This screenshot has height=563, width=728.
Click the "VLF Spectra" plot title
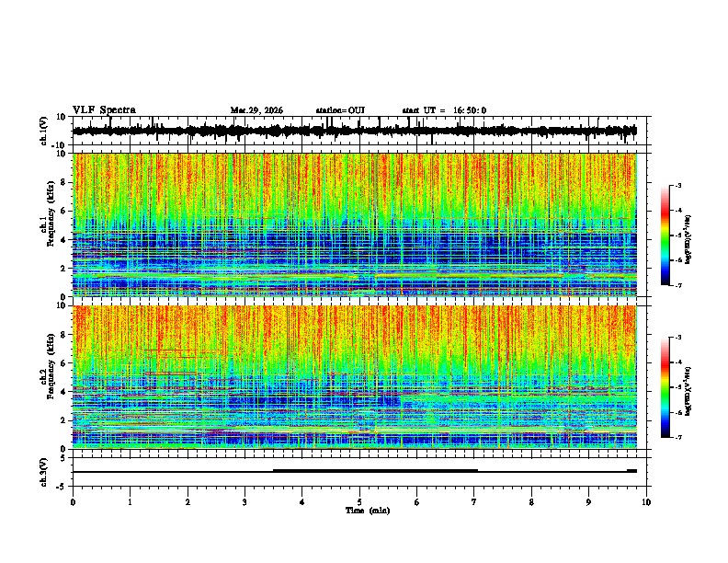(104, 110)
